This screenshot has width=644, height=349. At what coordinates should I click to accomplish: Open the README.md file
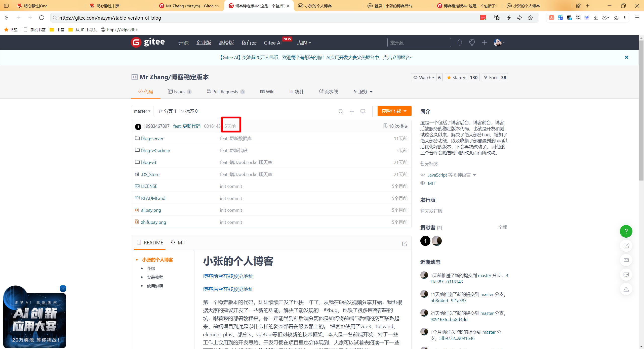(x=153, y=198)
